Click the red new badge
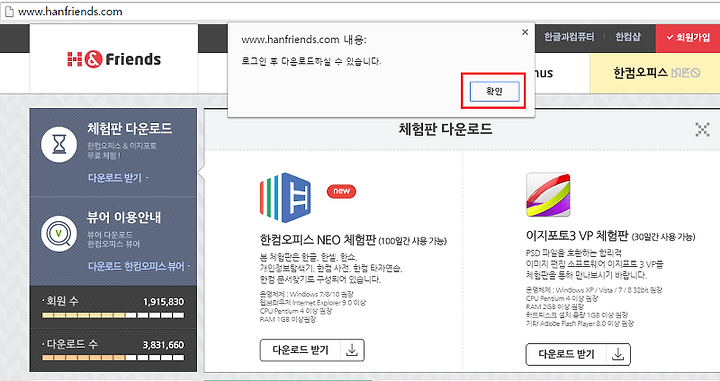720x381 pixels. pyautogui.click(x=341, y=191)
